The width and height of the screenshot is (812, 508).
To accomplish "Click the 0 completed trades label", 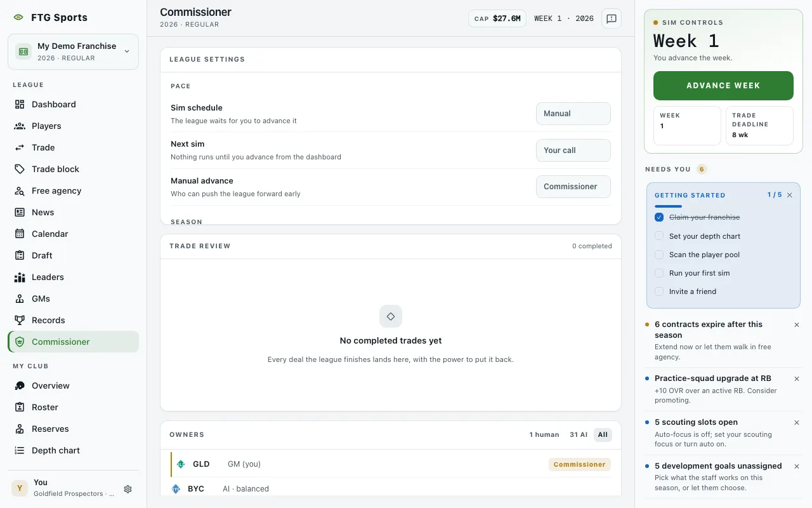I will coord(592,246).
